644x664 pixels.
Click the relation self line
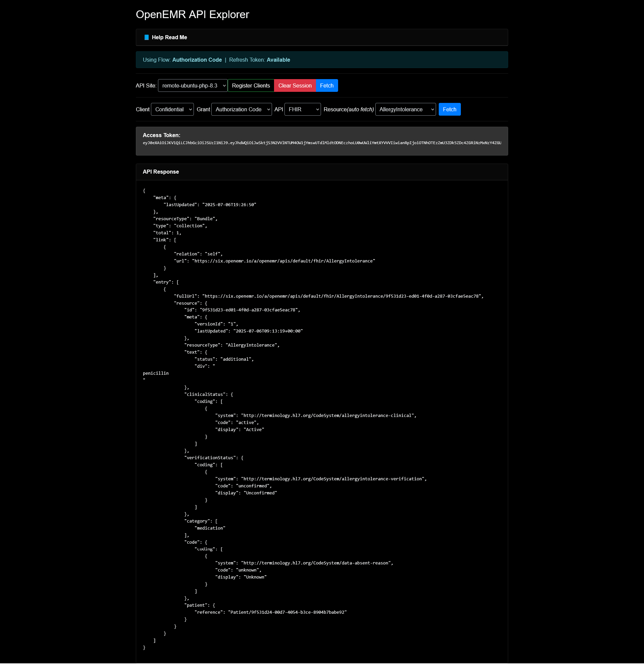(198, 254)
